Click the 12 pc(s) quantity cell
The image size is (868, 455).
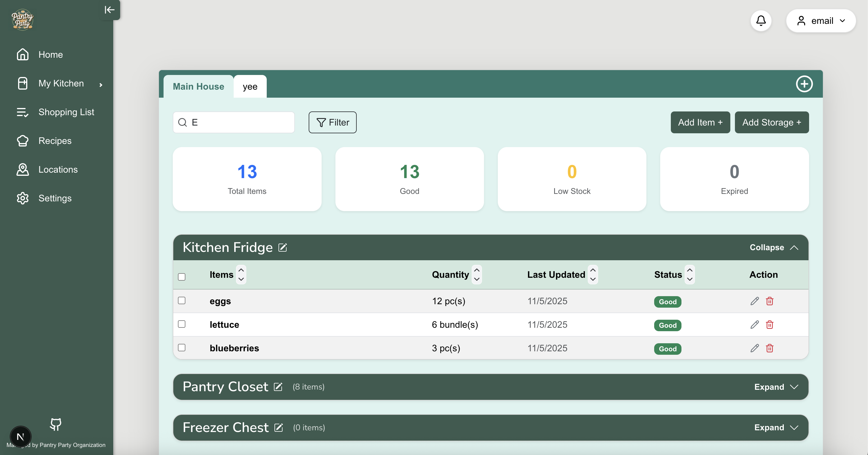point(448,301)
